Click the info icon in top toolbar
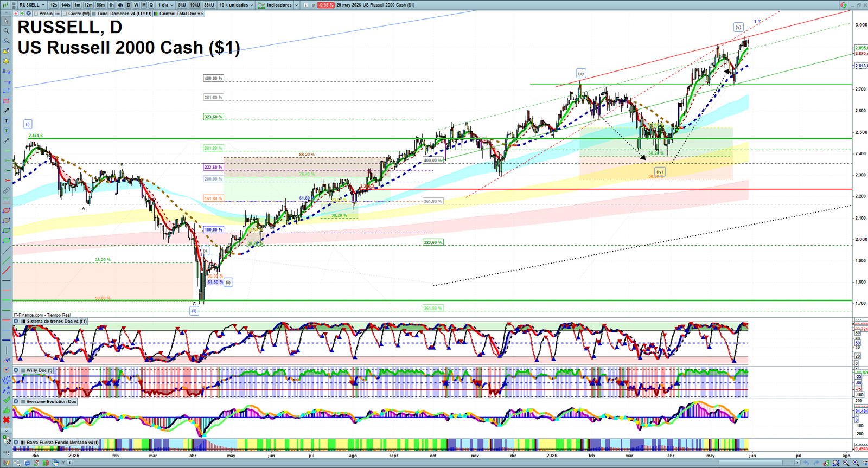Viewport: 868px width, 468px height. click(305, 5)
